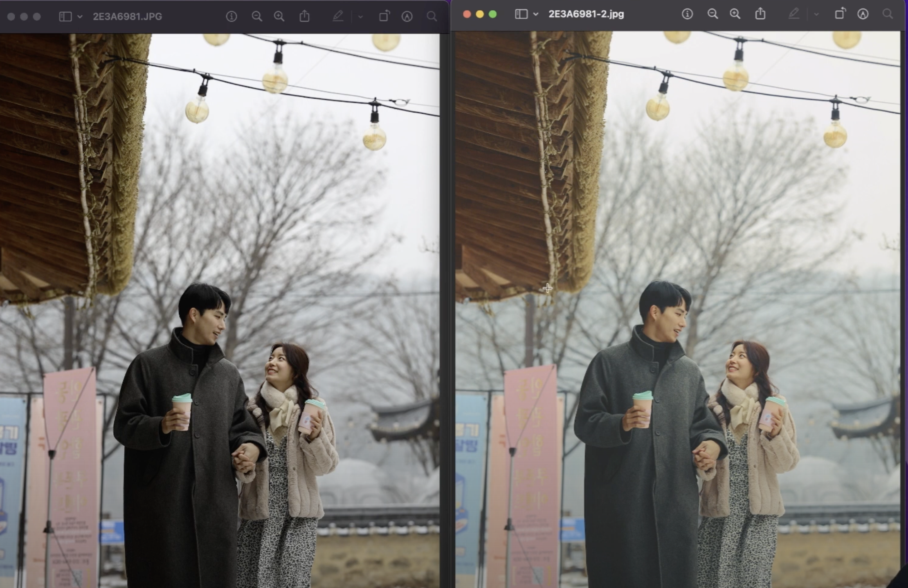The image size is (908, 588).
Task: Zoom in on the 2E3A6981-2.jpg image
Action: [735, 14]
